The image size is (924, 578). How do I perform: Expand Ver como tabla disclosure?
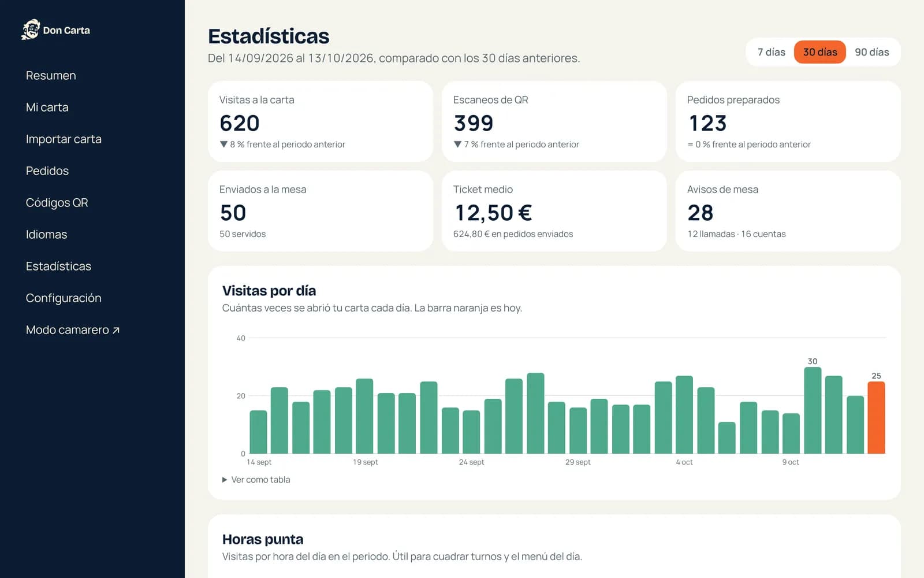(x=256, y=480)
